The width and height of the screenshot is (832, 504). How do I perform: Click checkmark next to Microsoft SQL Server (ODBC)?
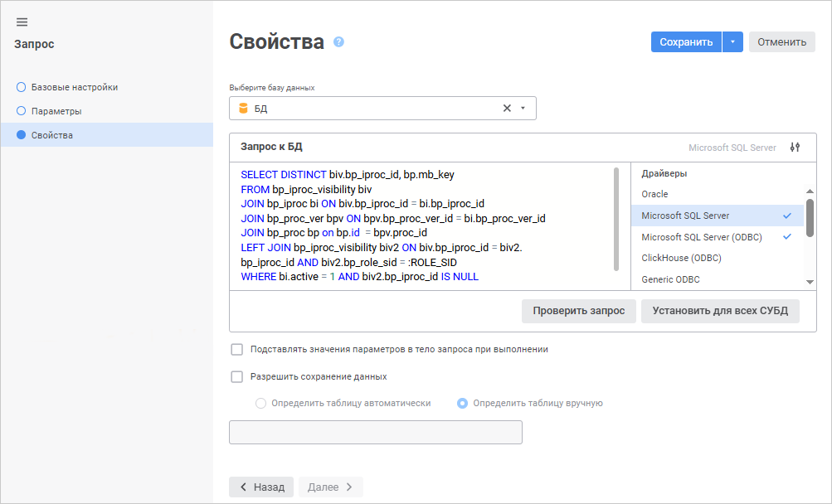[787, 237]
